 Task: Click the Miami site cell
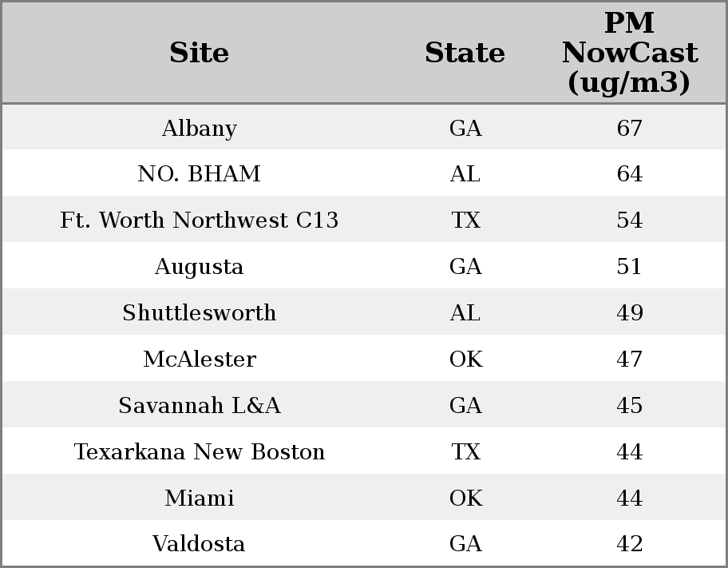pyautogui.click(x=199, y=498)
